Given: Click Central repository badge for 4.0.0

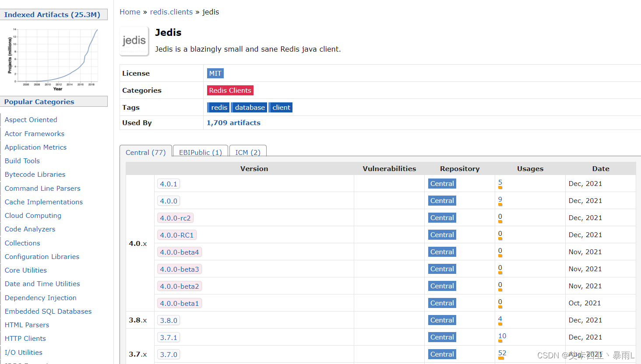Looking at the screenshot, I should (x=442, y=201).
